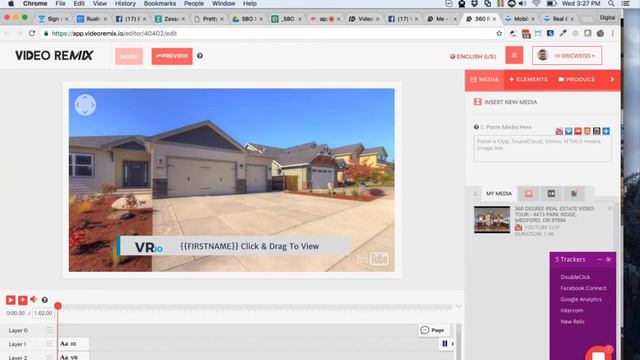Reload the page in Chrome
The image size is (640, 360).
(32, 33)
